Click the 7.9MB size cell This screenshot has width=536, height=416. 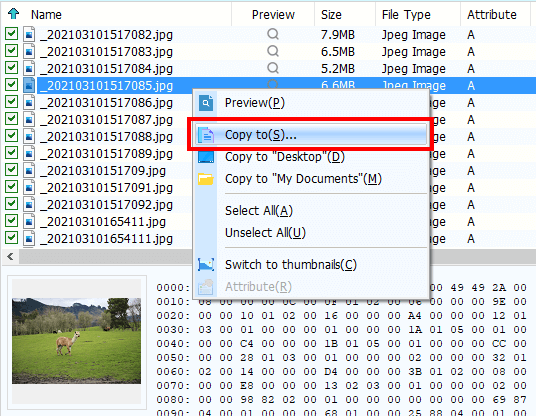click(x=338, y=35)
